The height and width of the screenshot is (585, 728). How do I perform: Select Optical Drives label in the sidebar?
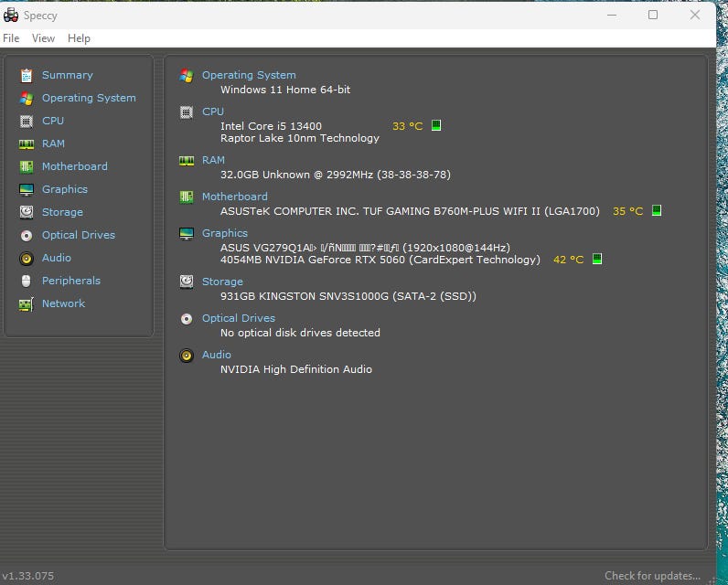pos(79,235)
